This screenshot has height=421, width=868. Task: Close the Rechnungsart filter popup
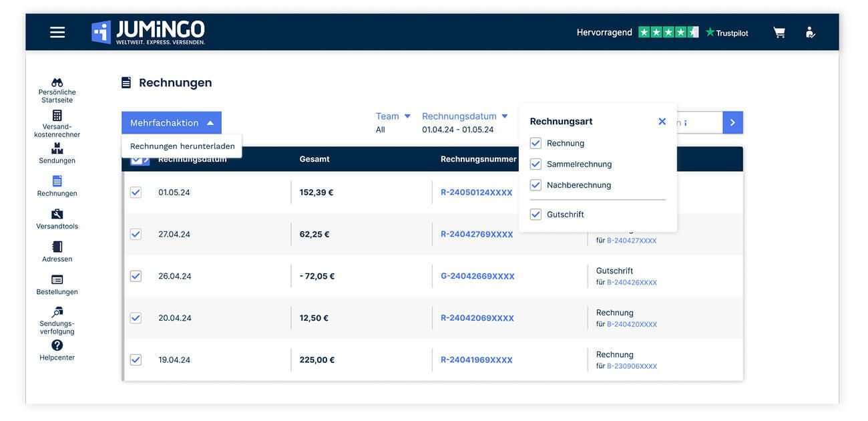[x=662, y=121]
